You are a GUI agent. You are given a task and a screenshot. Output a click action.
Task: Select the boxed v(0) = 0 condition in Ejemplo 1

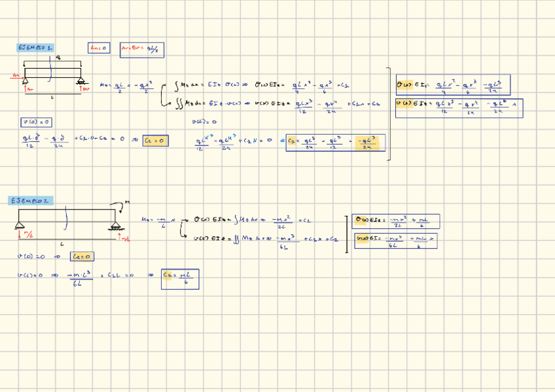click(x=37, y=122)
